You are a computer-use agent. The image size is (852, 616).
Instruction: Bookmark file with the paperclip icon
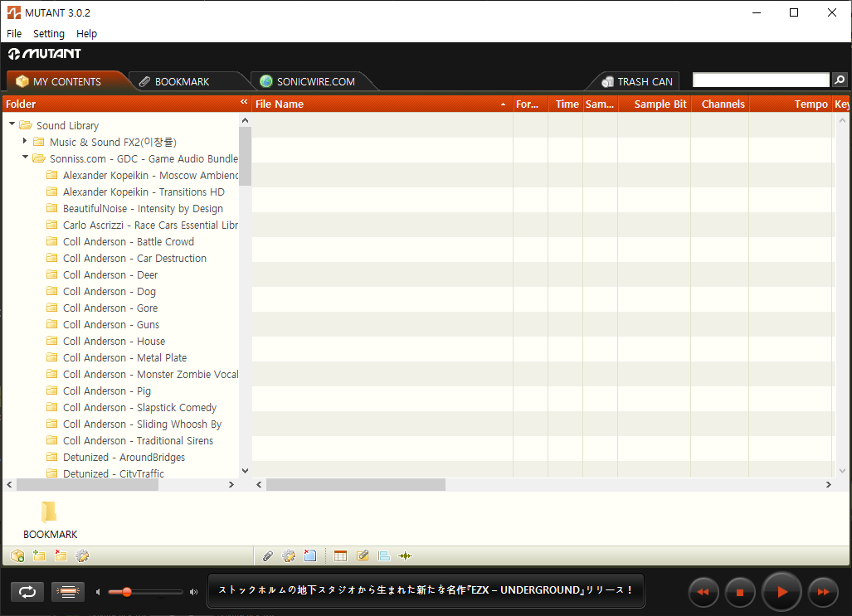pos(267,555)
